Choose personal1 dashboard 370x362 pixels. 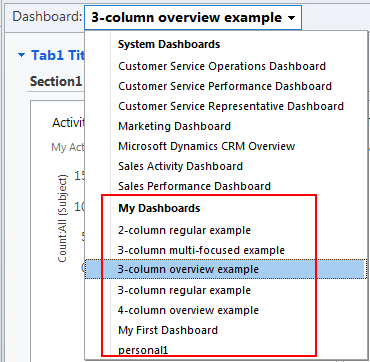coord(143,350)
